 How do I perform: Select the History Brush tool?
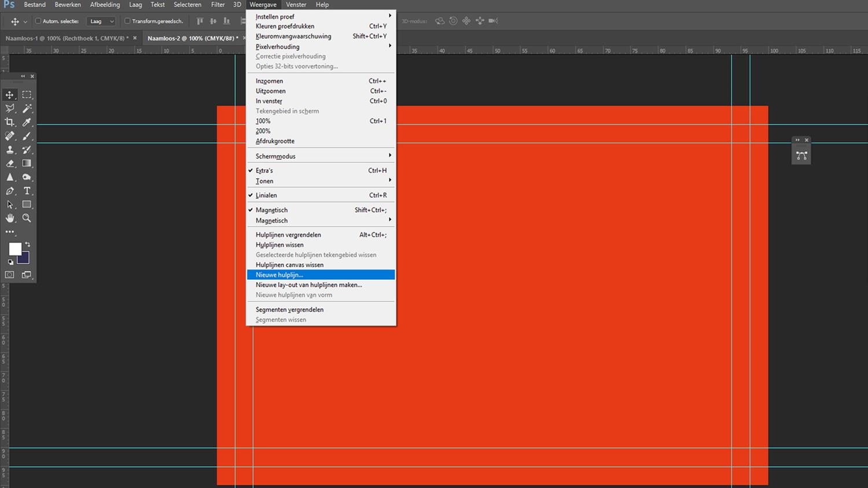tap(27, 150)
